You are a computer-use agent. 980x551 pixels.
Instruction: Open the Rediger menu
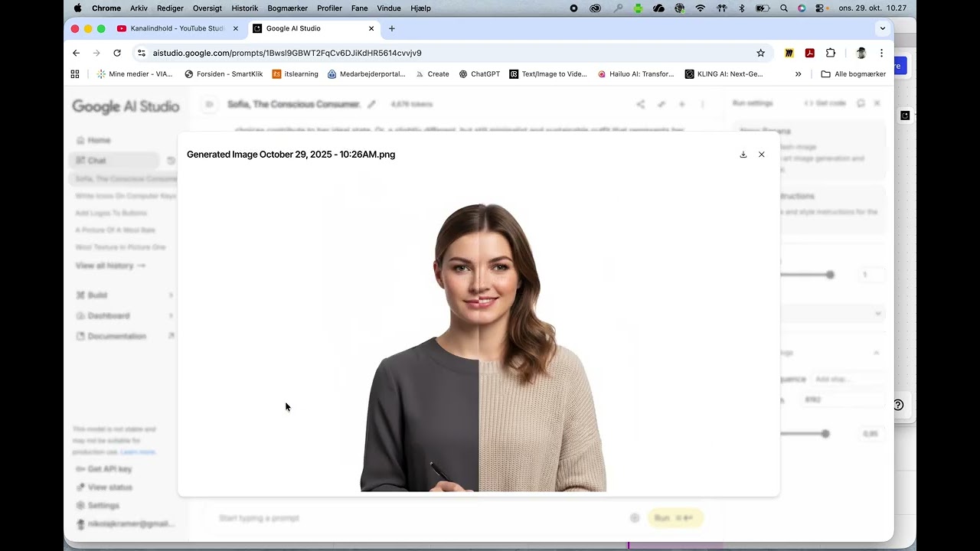(x=170, y=8)
